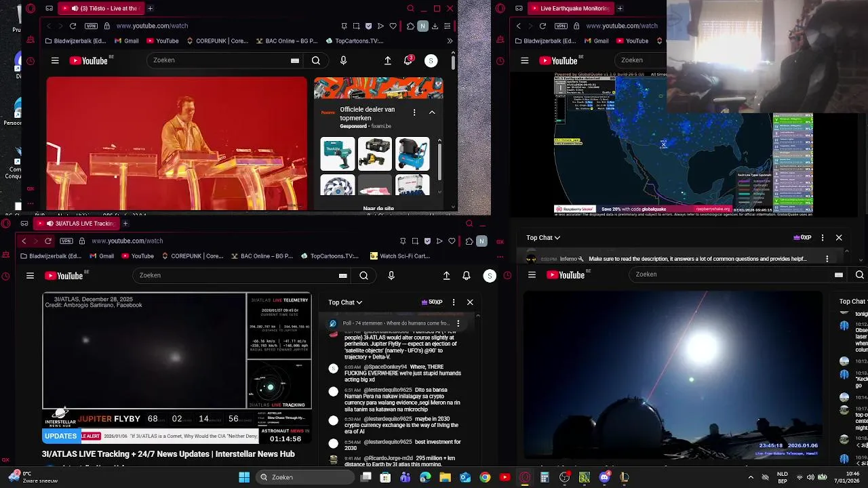Viewport: 868px width, 488px height.
Task: Open TopCartoons bookmark in 3I/ATLAS window
Action: 329,256
